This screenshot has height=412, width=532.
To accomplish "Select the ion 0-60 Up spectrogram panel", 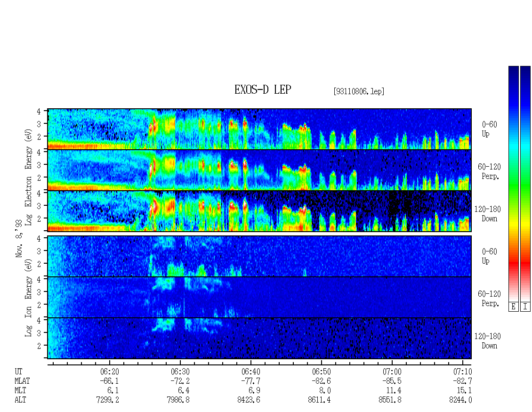I will coord(259,256).
